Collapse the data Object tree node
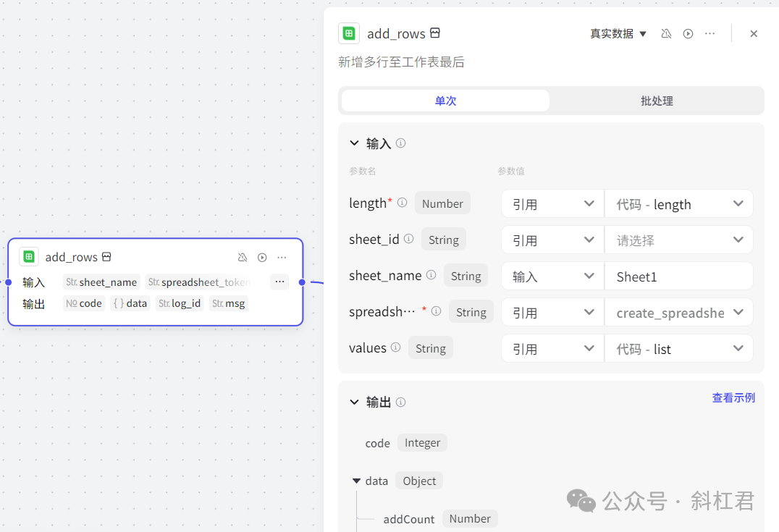The image size is (779, 532). pyautogui.click(x=356, y=481)
